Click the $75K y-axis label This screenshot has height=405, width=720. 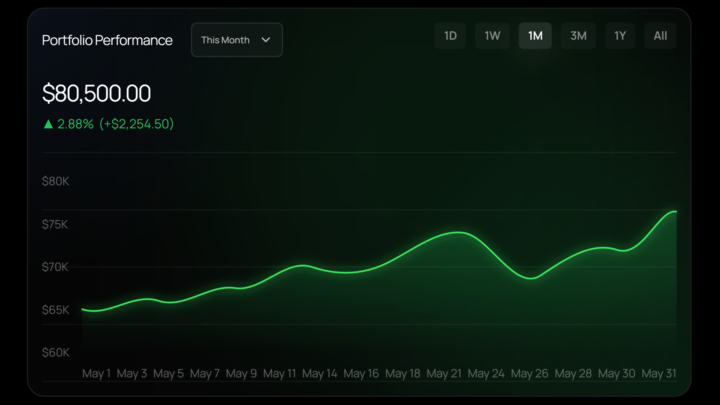coord(55,224)
